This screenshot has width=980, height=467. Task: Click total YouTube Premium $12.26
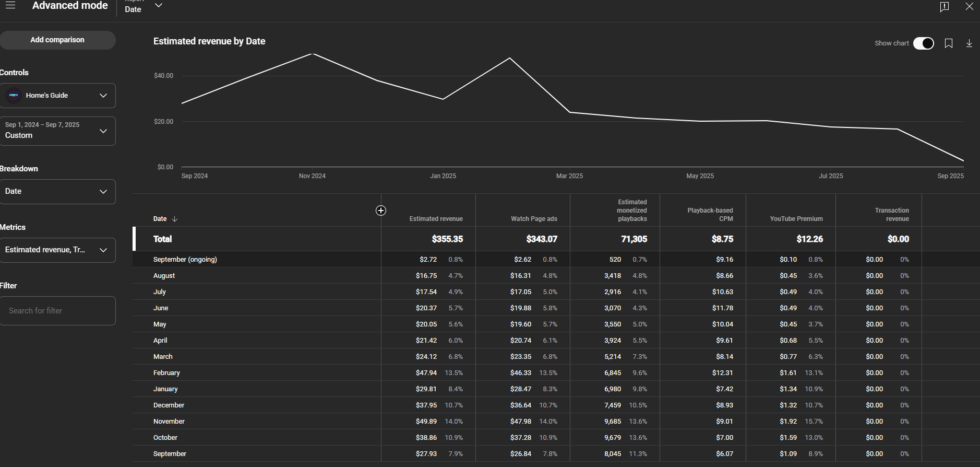pos(809,239)
